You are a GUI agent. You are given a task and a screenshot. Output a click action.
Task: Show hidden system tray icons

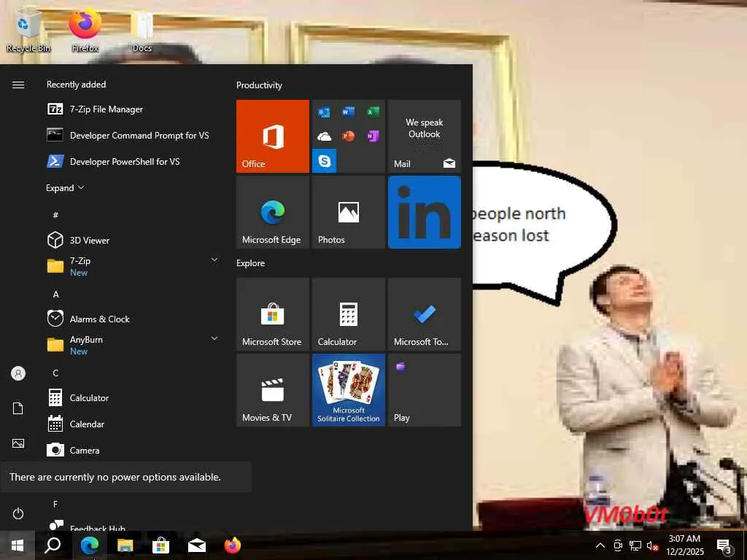(x=600, y=545)
